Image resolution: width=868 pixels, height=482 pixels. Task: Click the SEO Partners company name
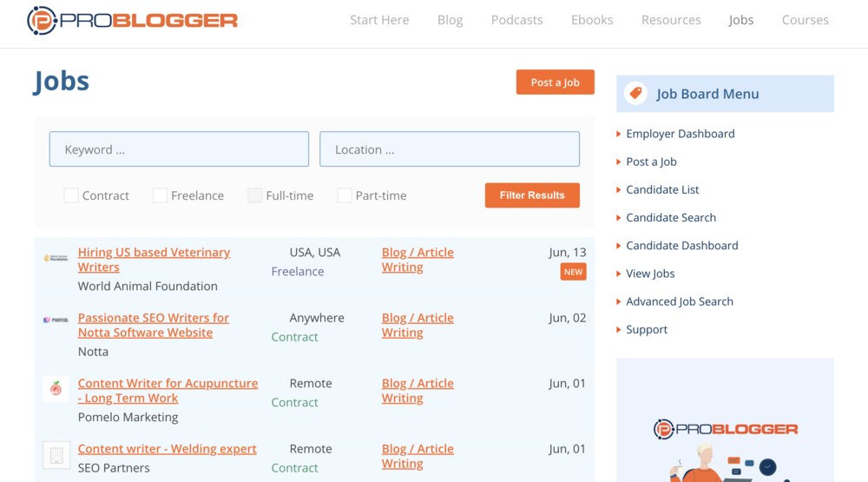(x=114, y=467)
